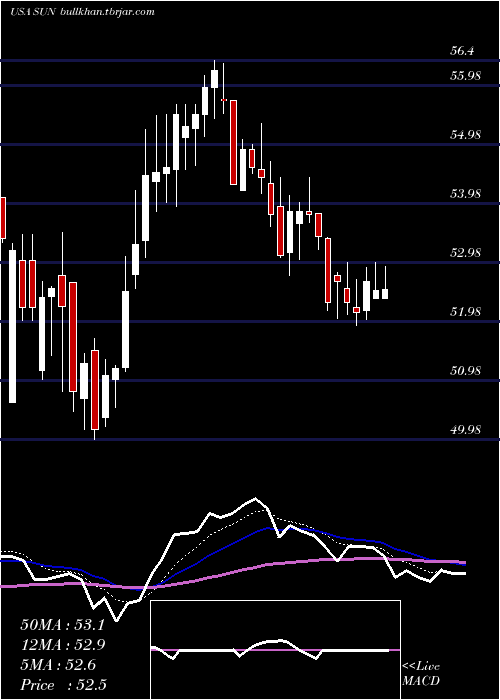Click the <<Live MACD label

tap(421, 673)
